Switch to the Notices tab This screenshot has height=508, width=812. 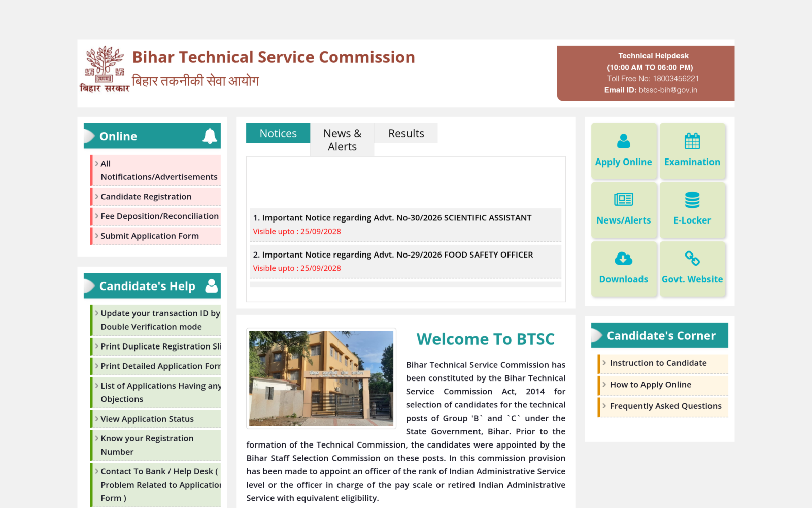click(278, 133)
